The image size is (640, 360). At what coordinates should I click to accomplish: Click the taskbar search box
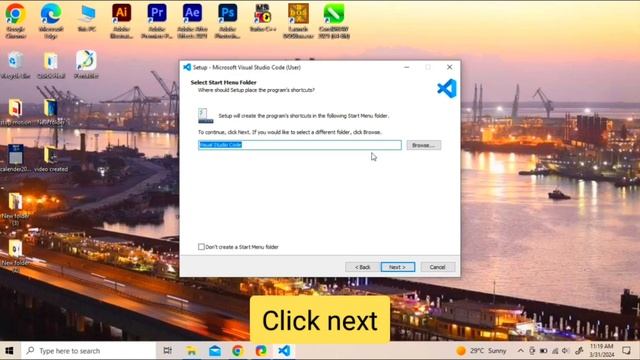[x=88, y=351]
